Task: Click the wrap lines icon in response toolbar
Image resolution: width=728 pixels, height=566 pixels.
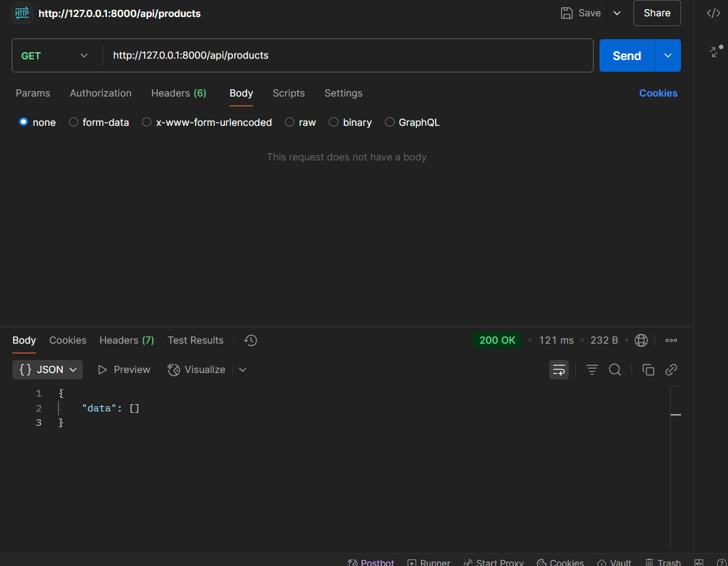Action: pos(559,370)
